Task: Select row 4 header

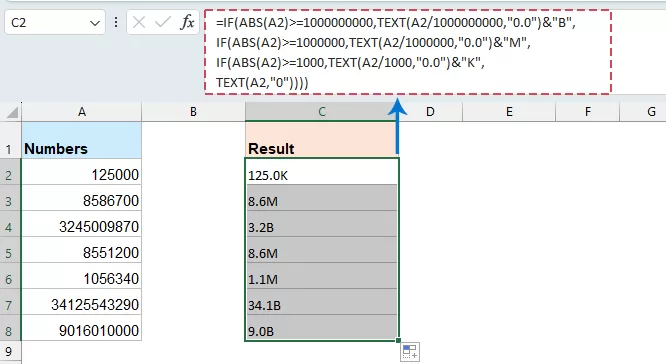Action: tap(10, 224)
